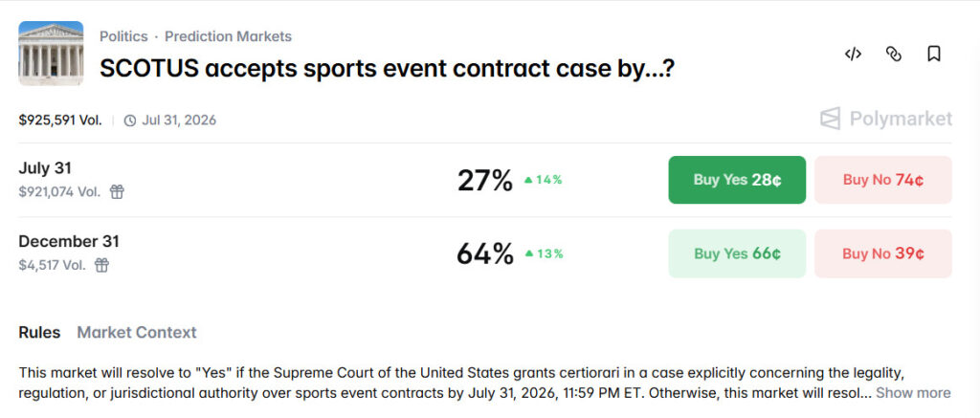Open the Supreme Court market thumbnail
Screen dimensions: 980x418
51,54
